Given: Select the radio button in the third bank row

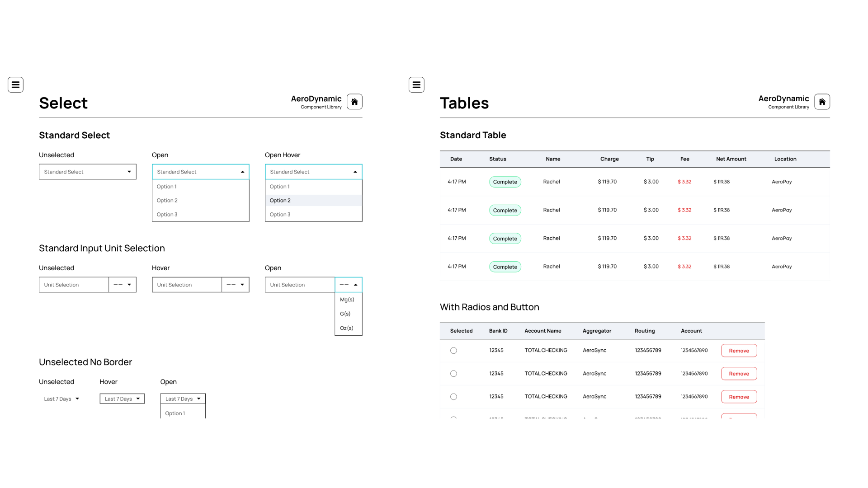Looking at the screenshot, I should click(453, 396).
